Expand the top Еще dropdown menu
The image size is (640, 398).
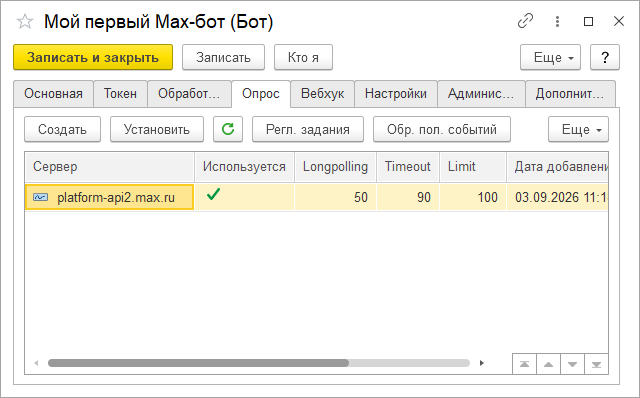click(550, 58)
